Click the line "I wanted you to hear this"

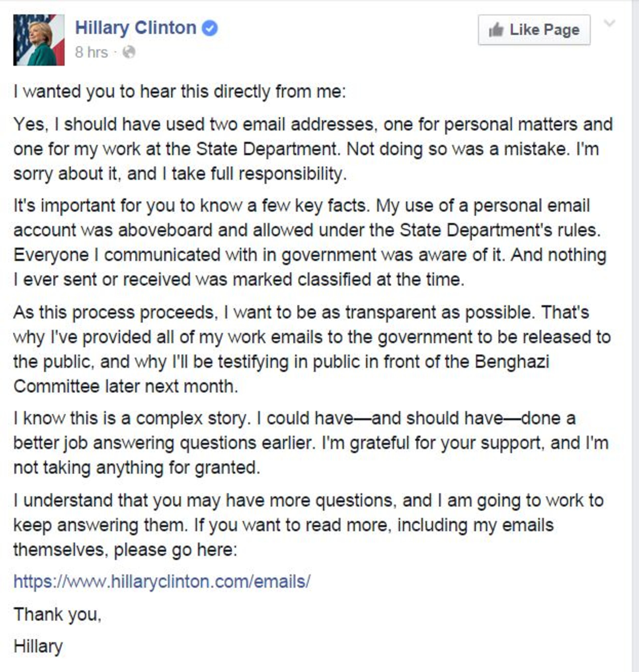click(180, 92)
